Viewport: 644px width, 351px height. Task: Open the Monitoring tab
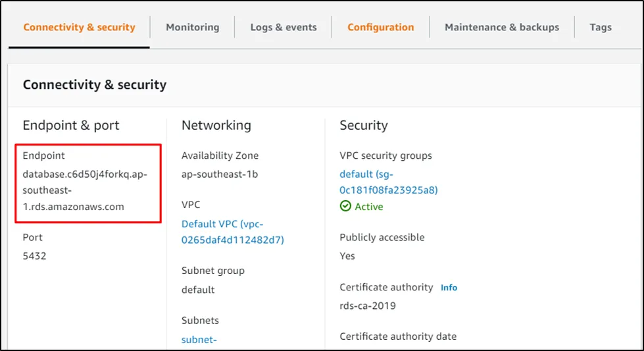(192, 27)
